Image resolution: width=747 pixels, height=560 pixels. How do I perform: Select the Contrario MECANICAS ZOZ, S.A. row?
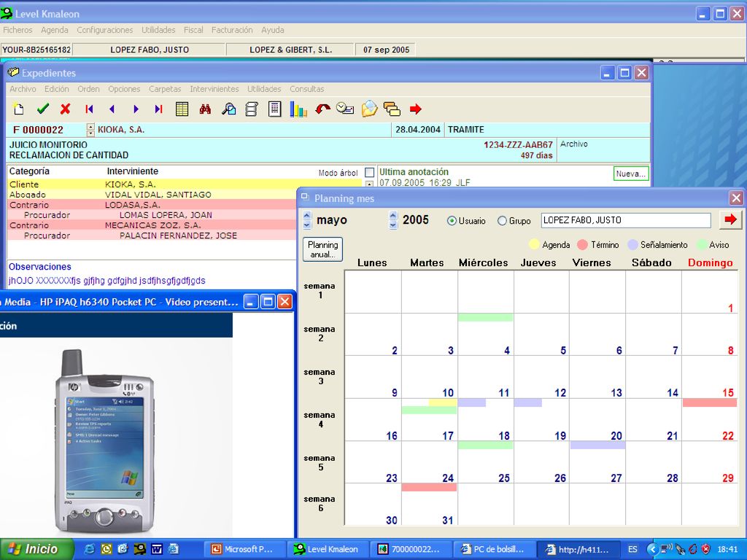pyautogui.click(x=152, y=225)
